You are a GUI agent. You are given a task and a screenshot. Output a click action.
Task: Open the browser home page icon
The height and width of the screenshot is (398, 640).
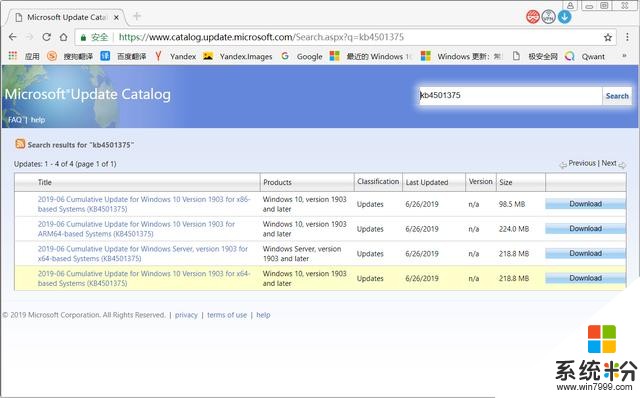[63, 37]
